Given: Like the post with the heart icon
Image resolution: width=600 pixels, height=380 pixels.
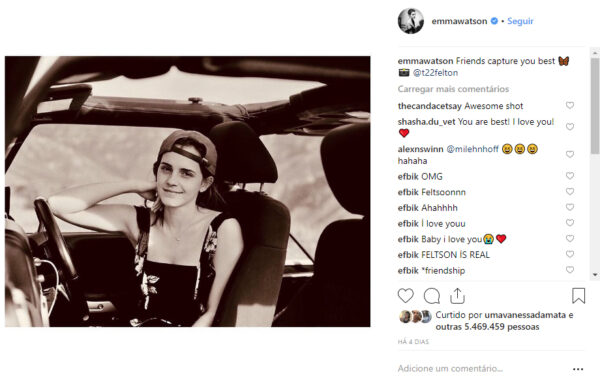Looking at the screenshot, I should pyautogui.click(x=406, y=296).
